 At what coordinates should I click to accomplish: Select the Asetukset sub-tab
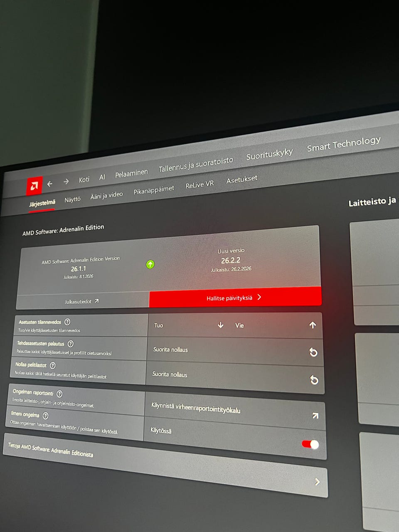click(x=242, y=180)
